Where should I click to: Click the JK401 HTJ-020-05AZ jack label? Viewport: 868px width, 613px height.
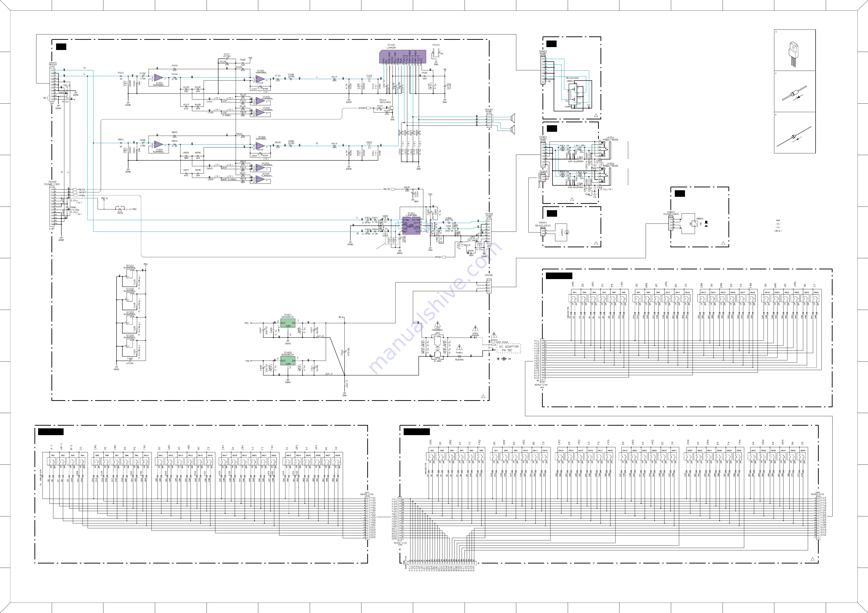499,341
